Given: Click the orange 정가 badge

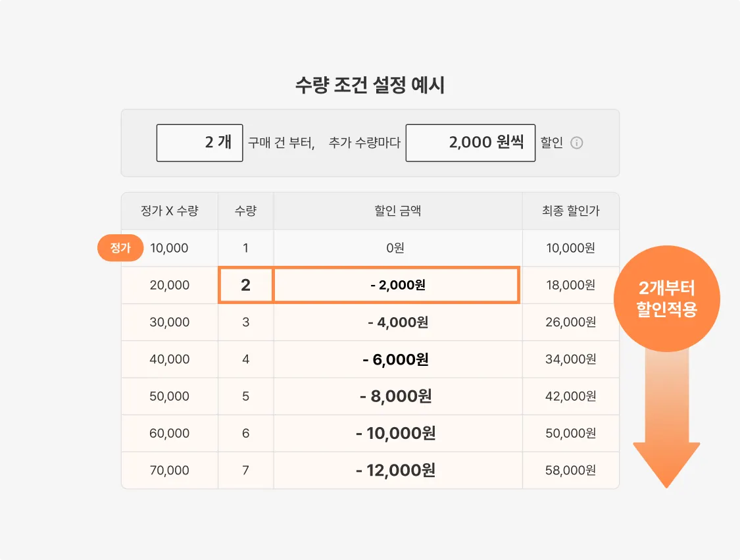Looking at the screenshot, I should pos(120,248).
